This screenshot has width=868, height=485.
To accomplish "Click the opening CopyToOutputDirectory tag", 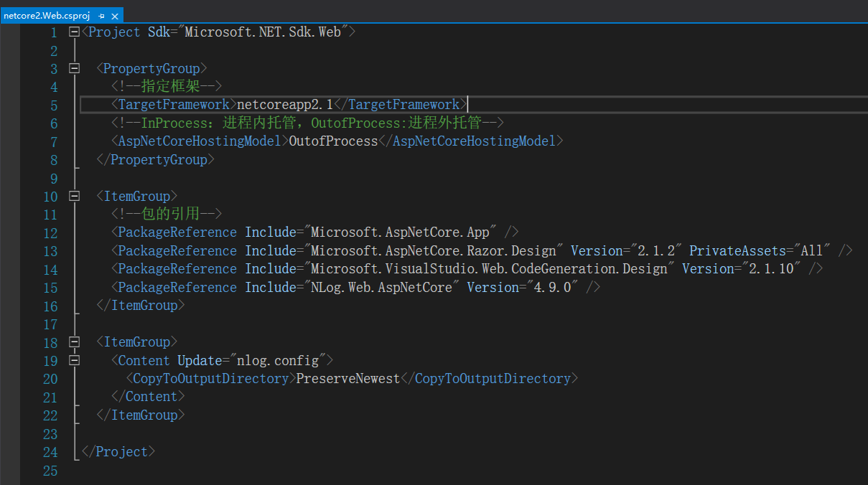I will pyautogui.click(x=211, y=379).
